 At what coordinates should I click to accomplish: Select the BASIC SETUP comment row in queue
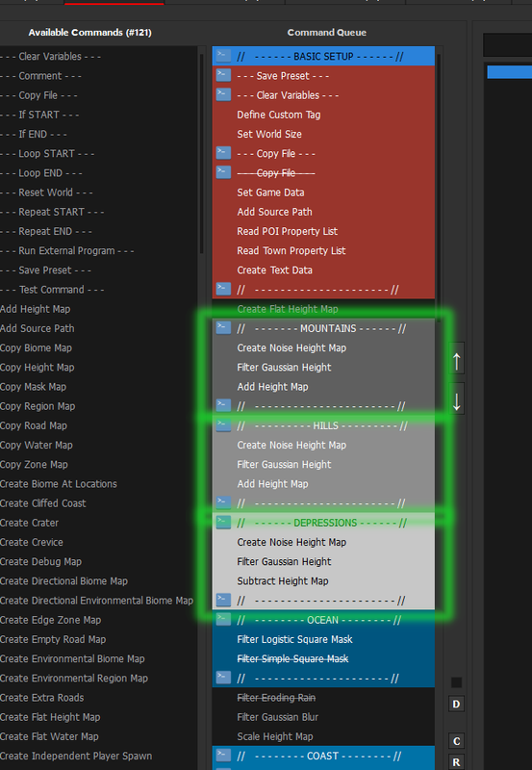(x=323, y=57)
